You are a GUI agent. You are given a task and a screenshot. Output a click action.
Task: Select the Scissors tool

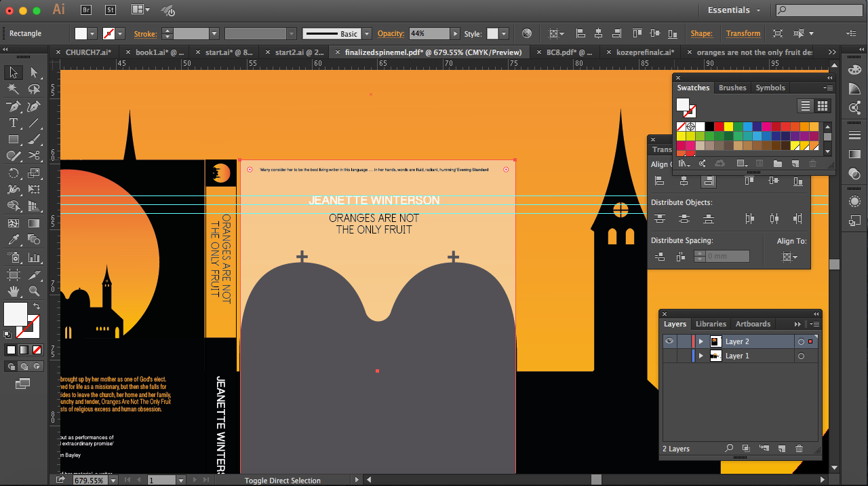(x=34, y=156)
